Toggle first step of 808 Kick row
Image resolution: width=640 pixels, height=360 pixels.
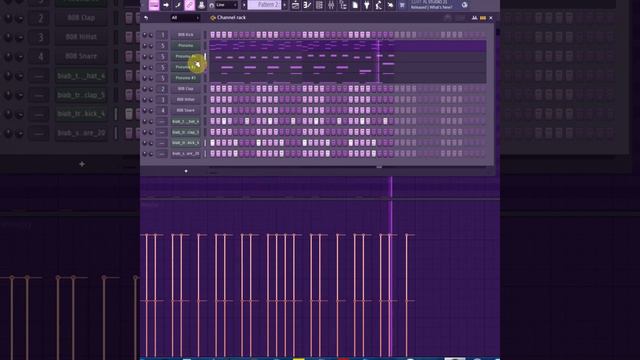click(x=212, y=35)
